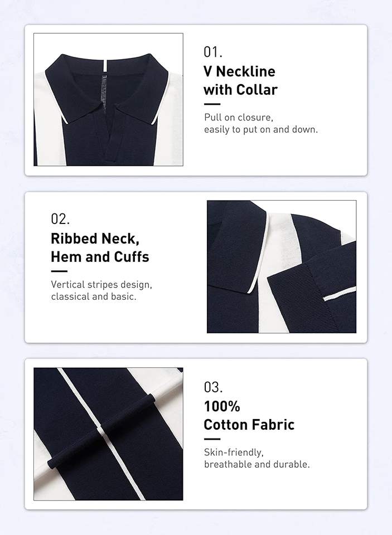Open the striped cotton fabric photo
The width and height of the screenshot is (392, 535).
(x=108, y=434)
